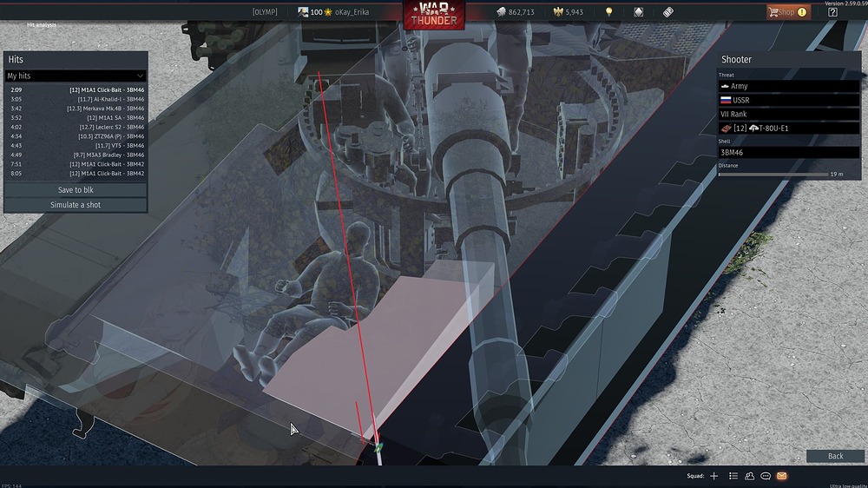Open the ticket inventory icon
The width and height of the screenshot is (868, 488).
click(x=668, y=11)
